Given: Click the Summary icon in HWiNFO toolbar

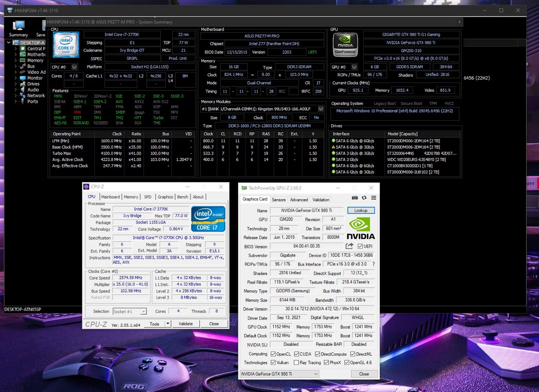Looking at the screenshot, I should pos(19,29).
